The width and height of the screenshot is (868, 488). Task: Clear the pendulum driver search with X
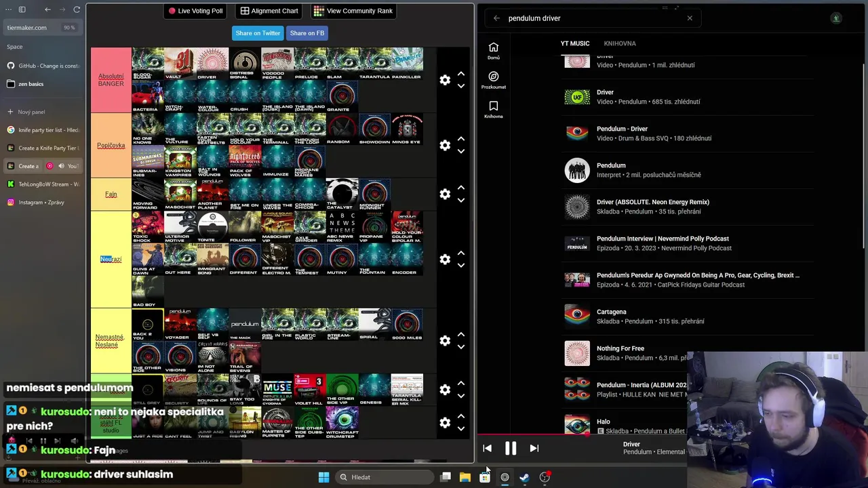[x=690, y=18]
